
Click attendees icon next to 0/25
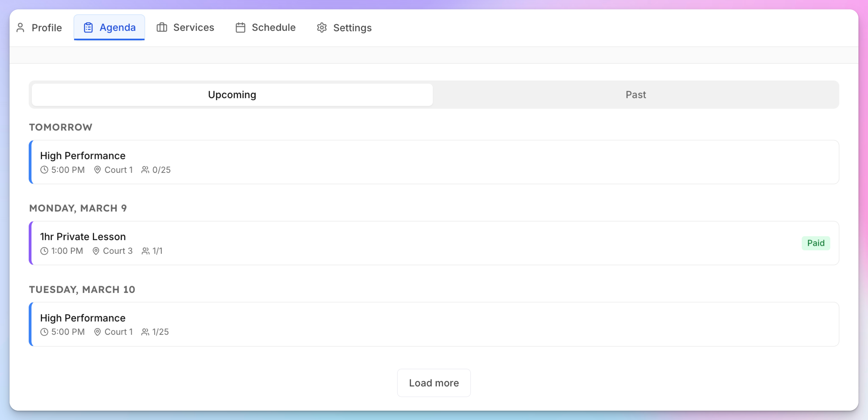[145, 170]
